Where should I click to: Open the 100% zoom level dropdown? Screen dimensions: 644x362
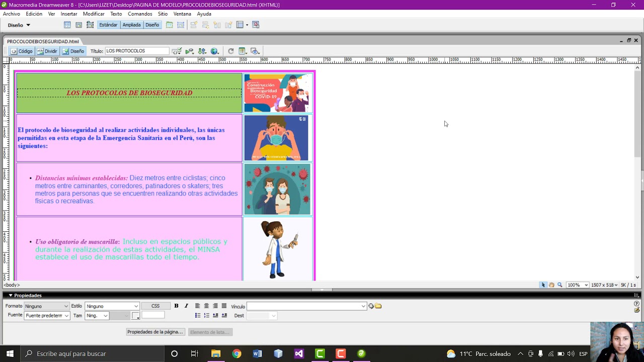(578, 285)
